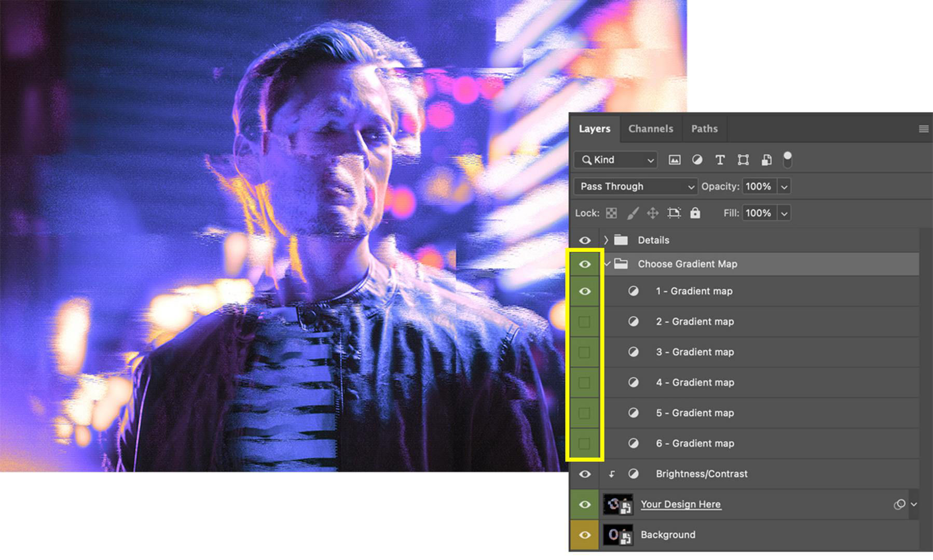Switch to the Channels tab
The image size is (933, 560).
pyautogui.click(x=650, y=129)
